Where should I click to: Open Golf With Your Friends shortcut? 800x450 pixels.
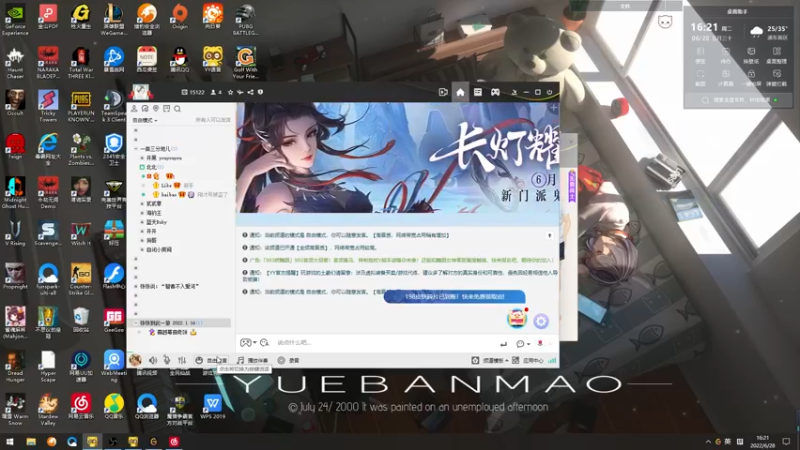click(x=245, y=63)
